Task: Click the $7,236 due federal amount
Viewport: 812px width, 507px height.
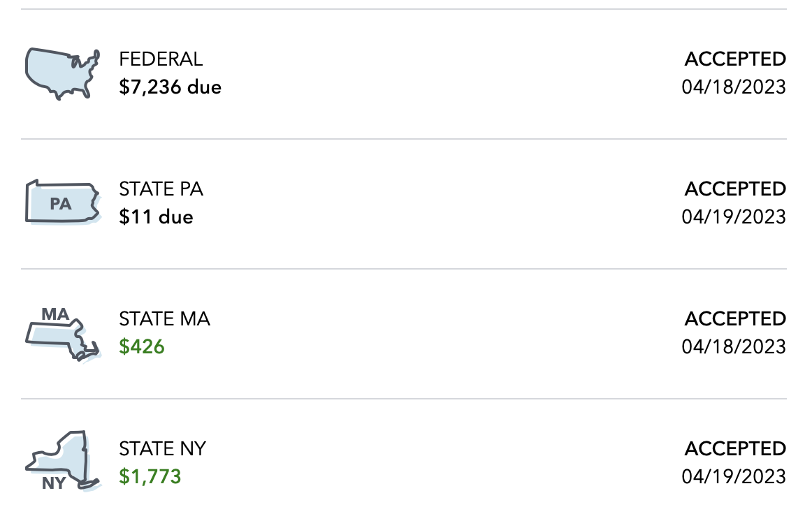Action: [x=171, y=87]
